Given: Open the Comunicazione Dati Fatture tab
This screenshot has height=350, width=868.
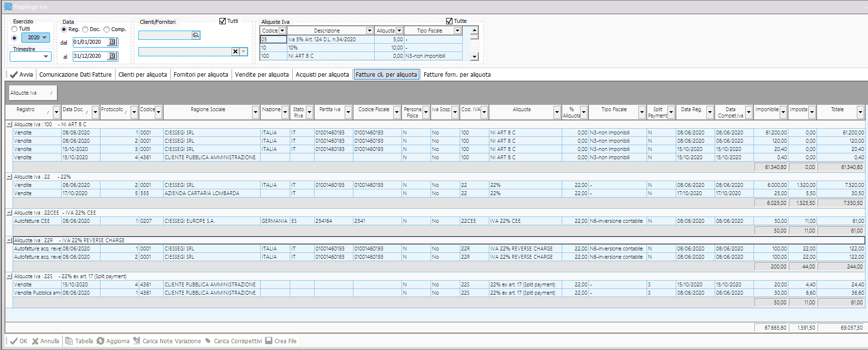Looking at the screenshot, I should (75, 75).
